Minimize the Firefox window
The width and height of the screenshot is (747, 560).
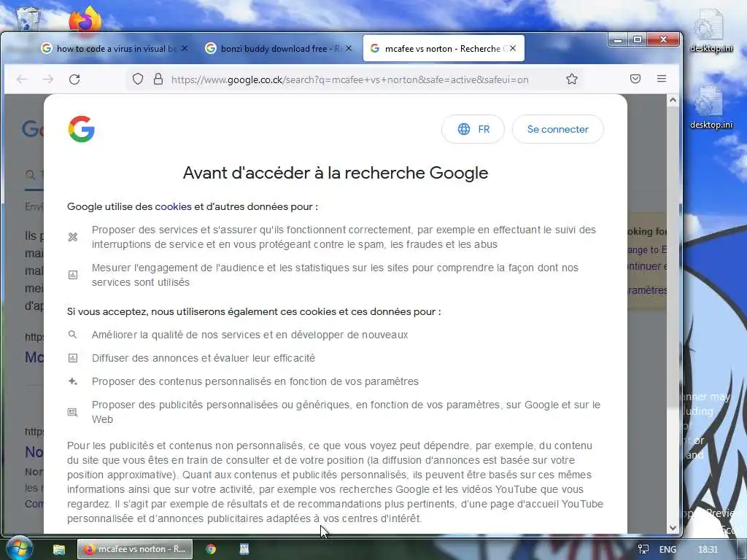pos(618,39)
